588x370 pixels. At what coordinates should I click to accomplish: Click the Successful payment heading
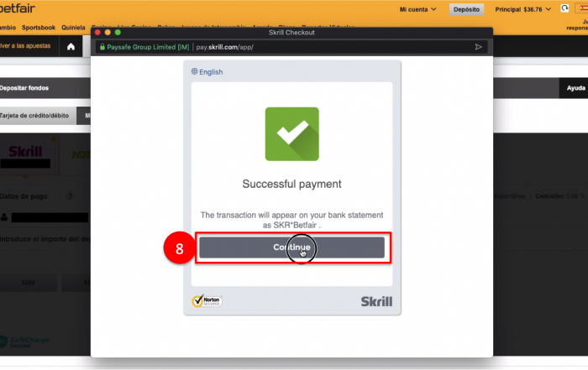tap(291, 184)
